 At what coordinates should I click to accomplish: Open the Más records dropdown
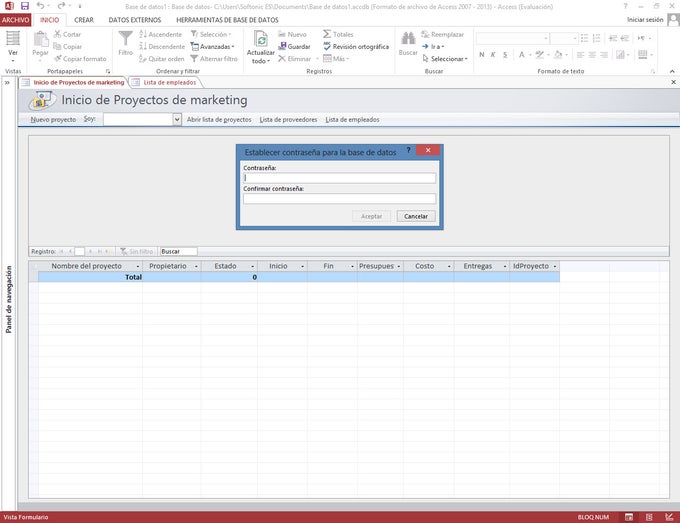click(x=336, y=59)
